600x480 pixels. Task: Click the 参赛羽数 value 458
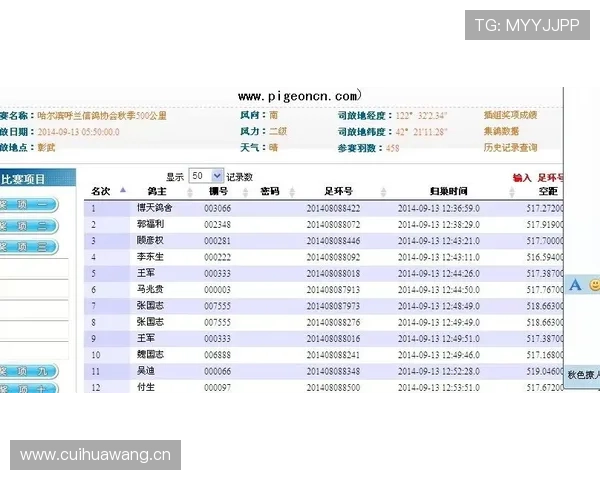pyautogui.click(x=393, y=148)
